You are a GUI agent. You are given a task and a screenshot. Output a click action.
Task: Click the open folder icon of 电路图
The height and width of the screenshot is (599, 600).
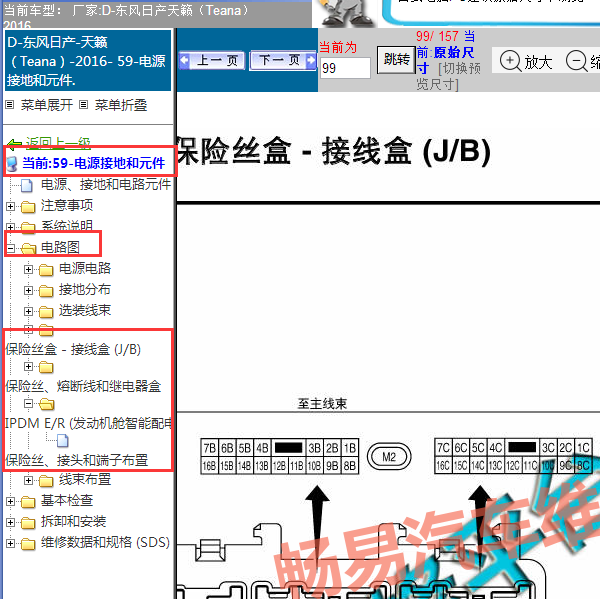coord(28,248)
